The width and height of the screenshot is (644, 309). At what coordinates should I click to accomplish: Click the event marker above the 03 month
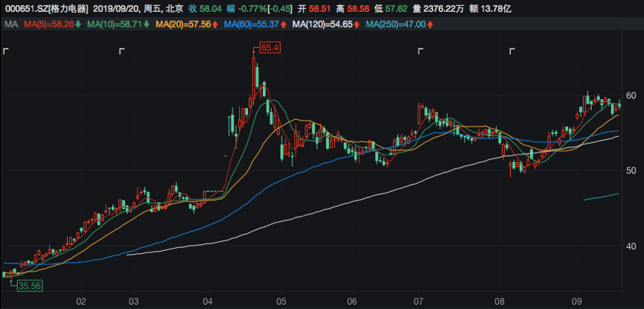123,51
